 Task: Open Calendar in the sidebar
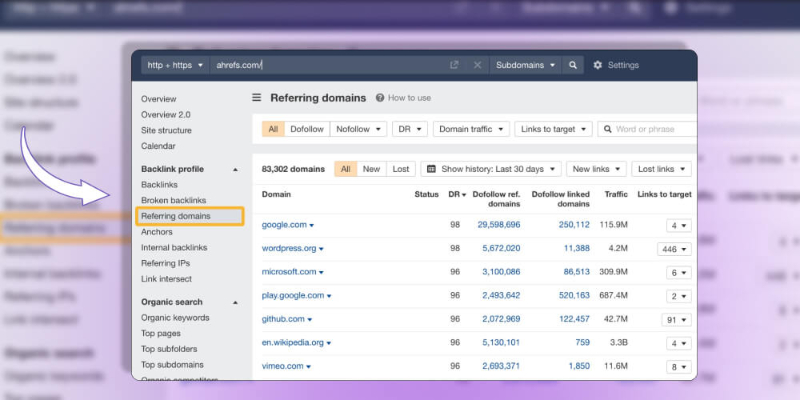click(x=158, y=146)
